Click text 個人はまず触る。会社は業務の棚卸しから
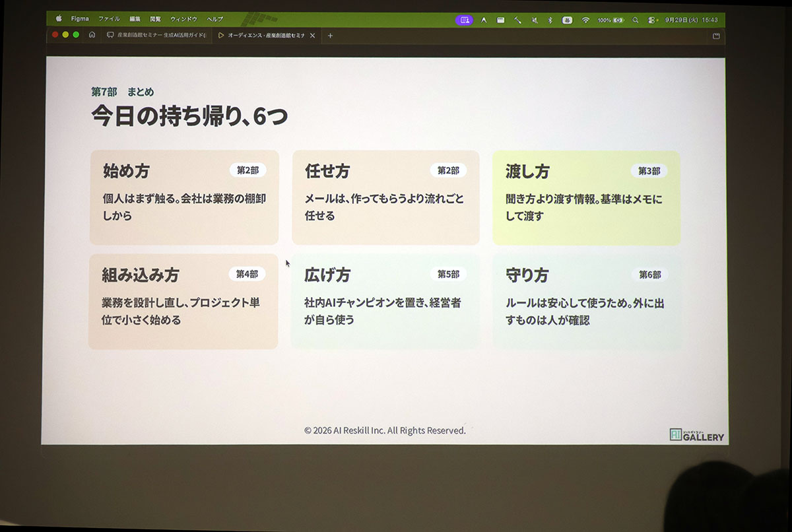The width and height of the screenshot is (792, 532). (x=184, y=207)
